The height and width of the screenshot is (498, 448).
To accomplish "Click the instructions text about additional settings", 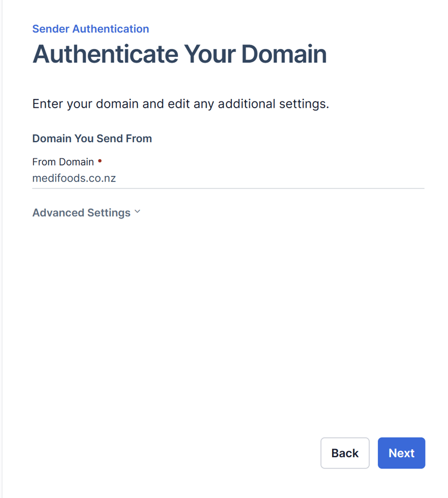I will tap(181, 103).
